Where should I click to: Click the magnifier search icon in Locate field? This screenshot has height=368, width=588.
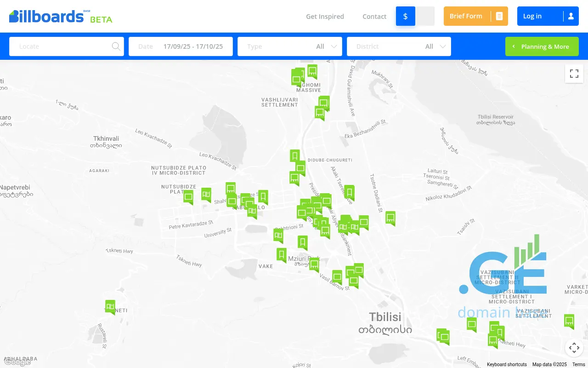(x=116, y=46)
